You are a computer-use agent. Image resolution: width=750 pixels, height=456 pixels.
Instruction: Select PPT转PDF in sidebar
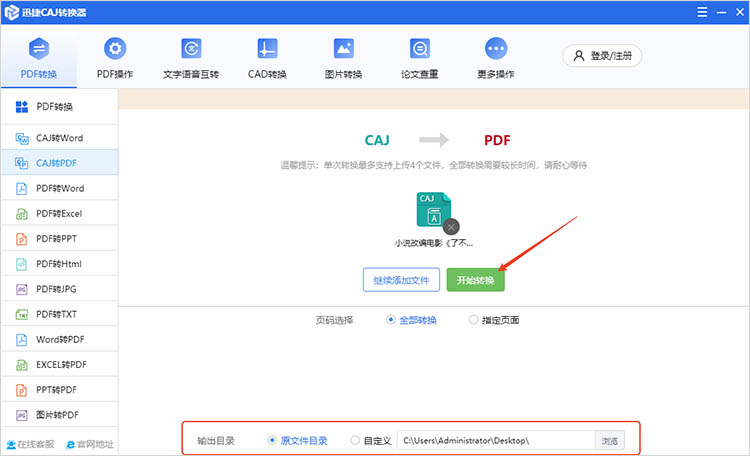[59, 389]
